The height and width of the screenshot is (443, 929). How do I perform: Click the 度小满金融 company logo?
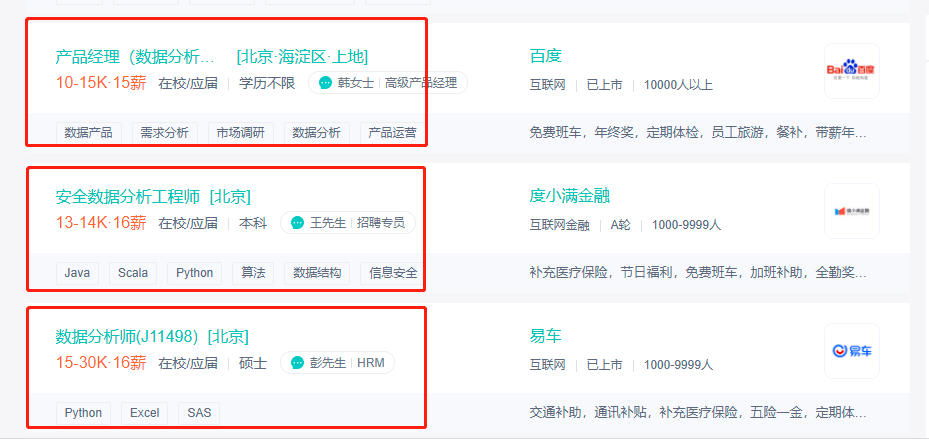[851, 211]
